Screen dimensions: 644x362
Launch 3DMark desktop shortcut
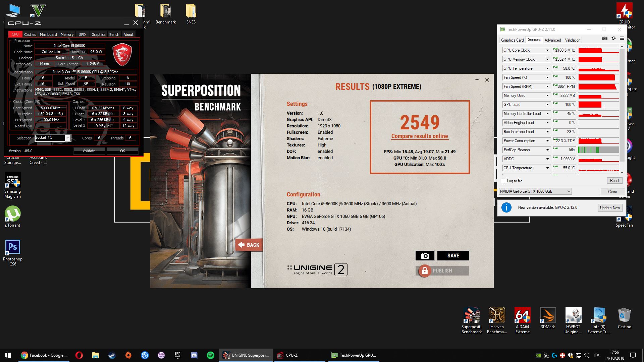548,318
